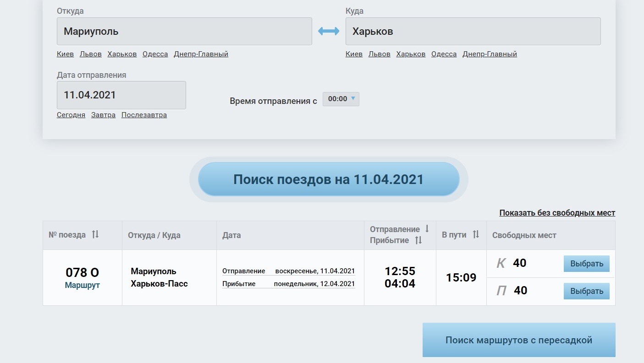The height and width of the screenshot is (363, 644).
Task: Click Поиск маршрутов с пересадкой button
Action: [x=519, y=340]
